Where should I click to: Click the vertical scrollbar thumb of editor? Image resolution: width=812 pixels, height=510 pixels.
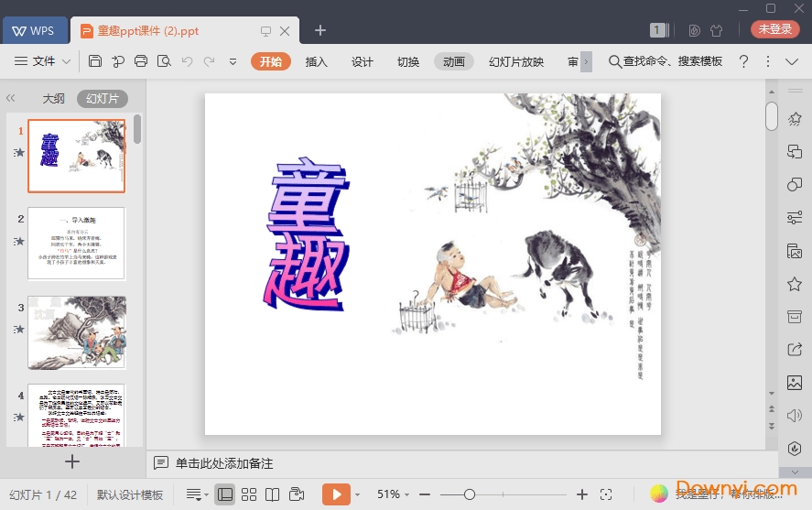click(772, 116)
